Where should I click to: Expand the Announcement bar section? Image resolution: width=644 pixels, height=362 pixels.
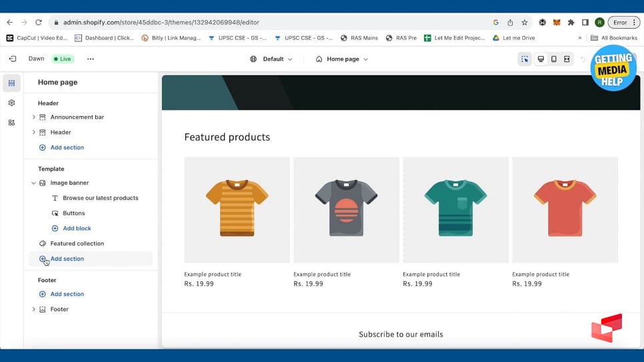click(x=34, y=117)
